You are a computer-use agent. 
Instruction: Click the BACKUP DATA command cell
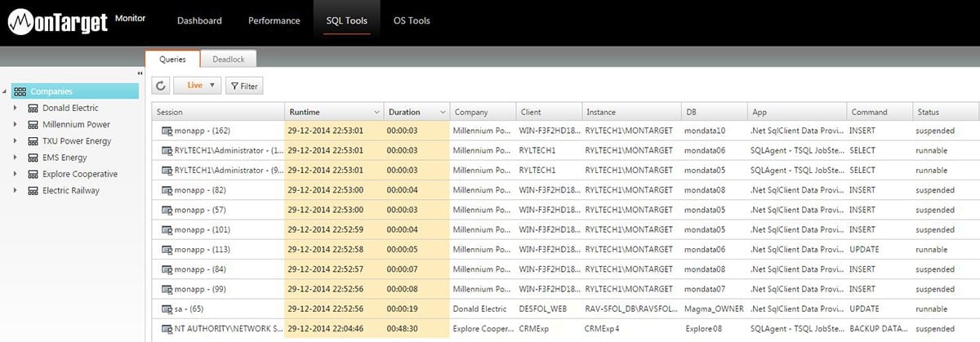click(878, 328)
